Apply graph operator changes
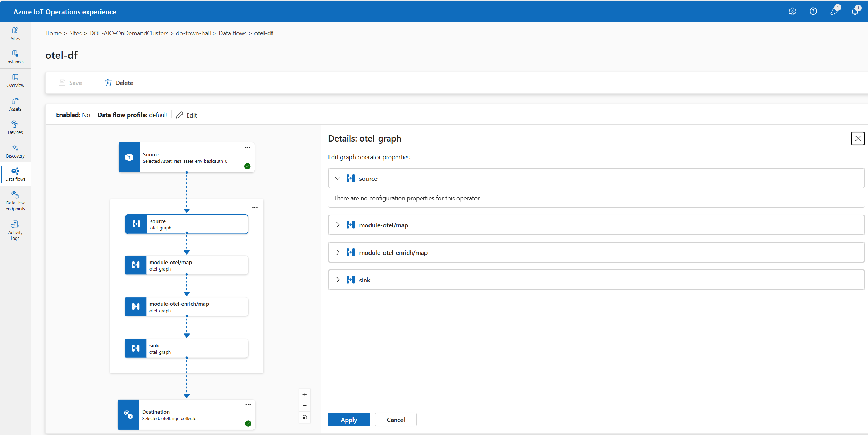 click(x=349, y=420)
